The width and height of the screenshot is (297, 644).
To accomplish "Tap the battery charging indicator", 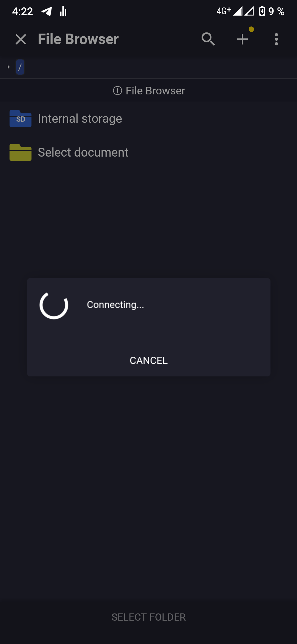I will pos(262,11).
